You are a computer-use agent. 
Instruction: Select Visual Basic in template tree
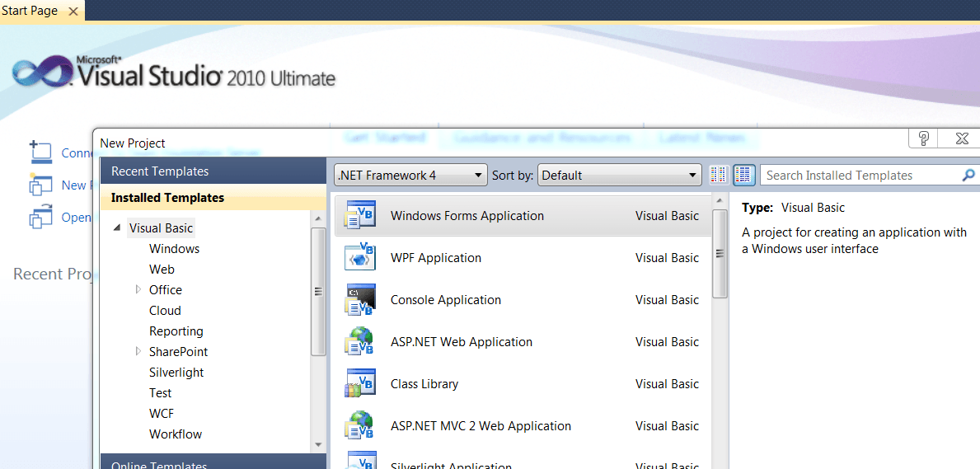click(x=162, y=228)
